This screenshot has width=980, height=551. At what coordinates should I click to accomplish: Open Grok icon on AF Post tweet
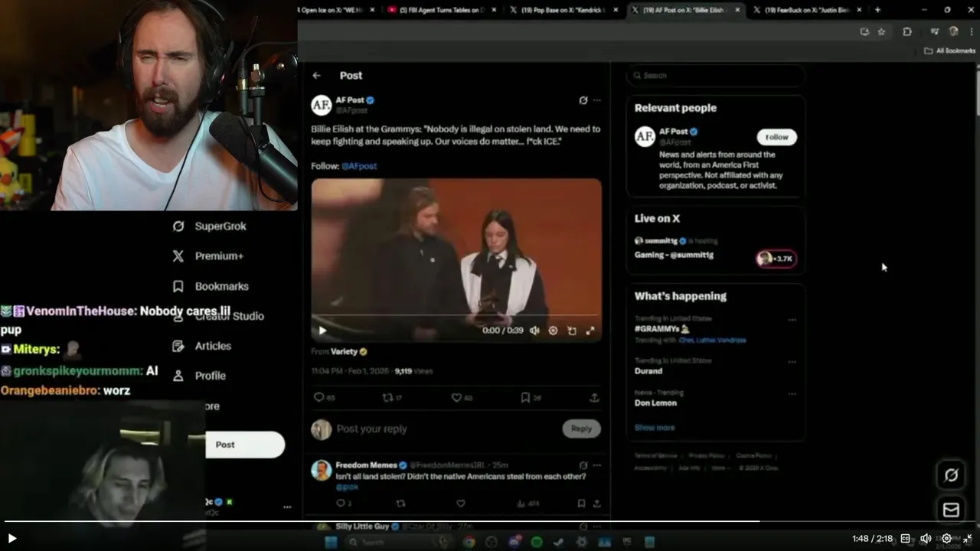[x=583, y=100]
